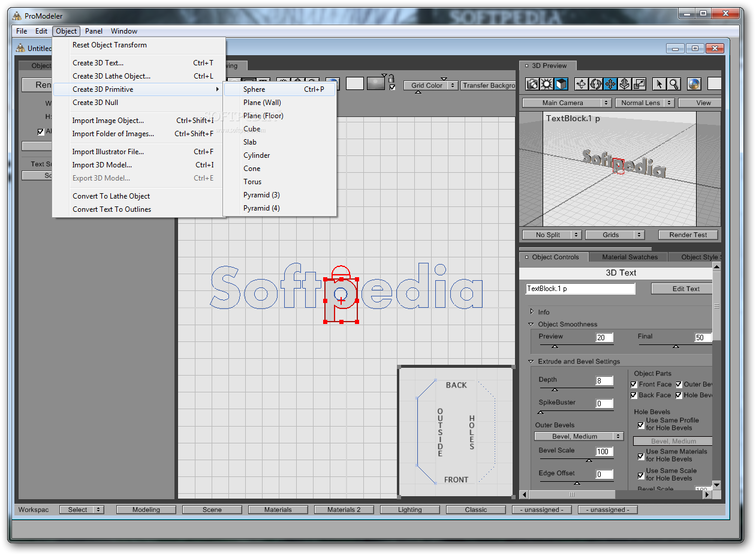This screenshot has width=756, height=555.
Task: Click the Render Test button
Action: pos(688,235)
